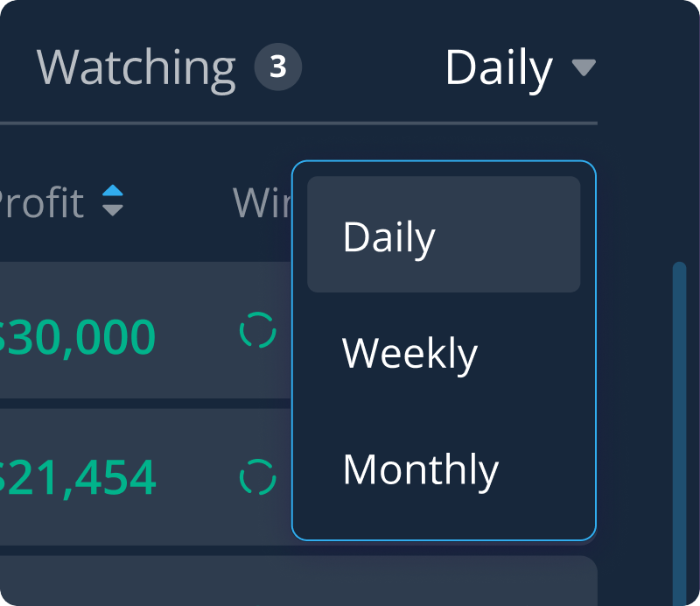Choose Weekly from the period menu
700x606 pixels.
click(444, 353)
